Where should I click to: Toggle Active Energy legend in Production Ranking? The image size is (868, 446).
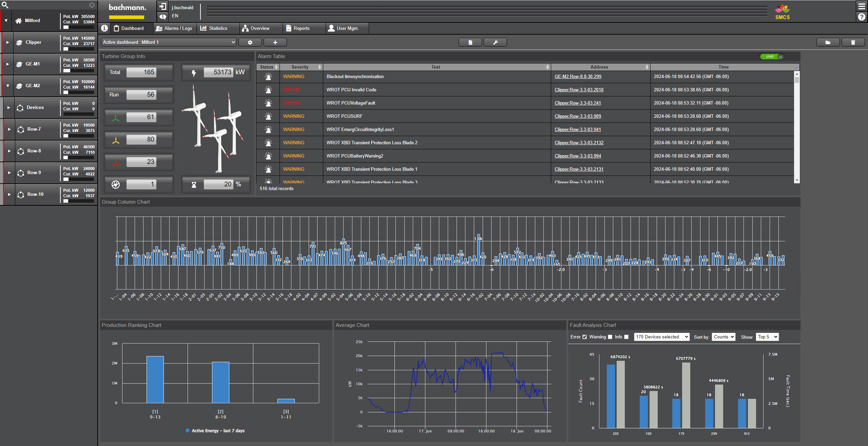(x=215, y=431)
